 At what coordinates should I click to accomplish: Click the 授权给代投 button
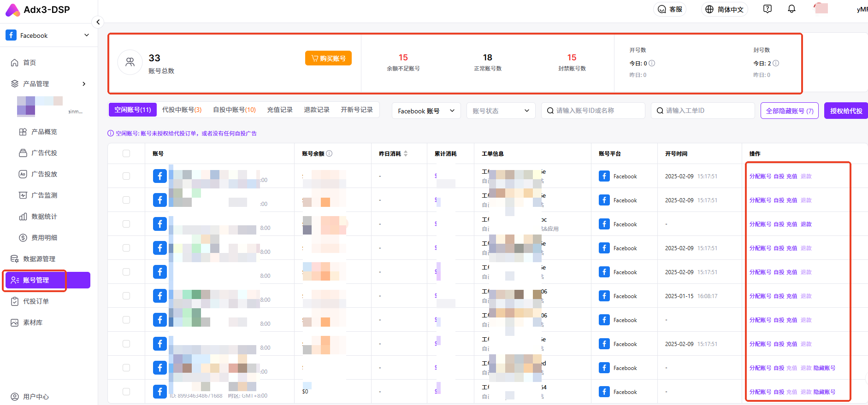846,111
